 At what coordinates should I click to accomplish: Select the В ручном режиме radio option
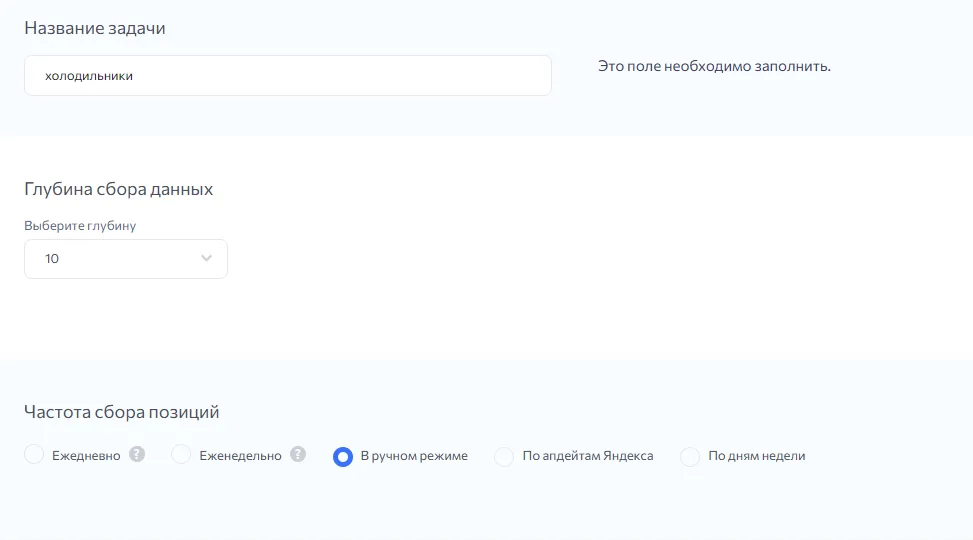[x=343, y=456]
